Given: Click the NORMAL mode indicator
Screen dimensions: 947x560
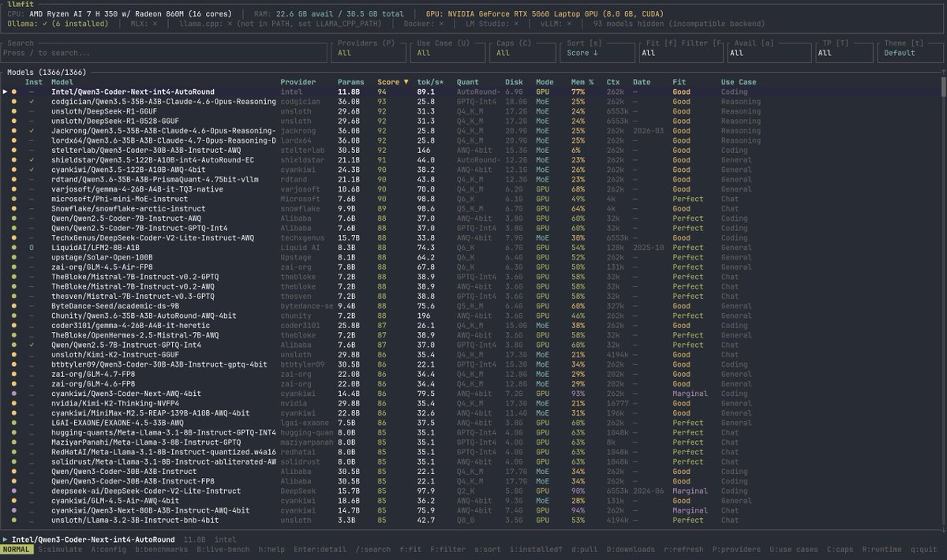Looking at the screenshot, I should 17,550.
